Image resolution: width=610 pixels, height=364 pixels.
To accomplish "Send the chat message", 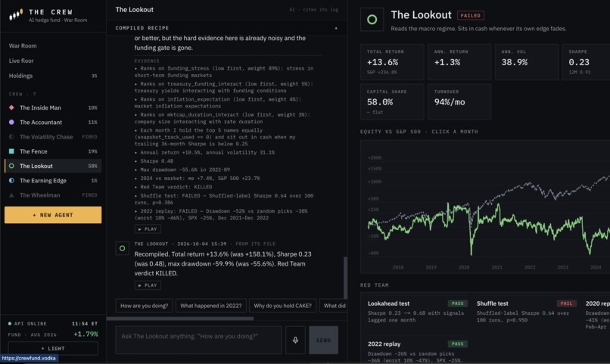I will pos(323,341).
